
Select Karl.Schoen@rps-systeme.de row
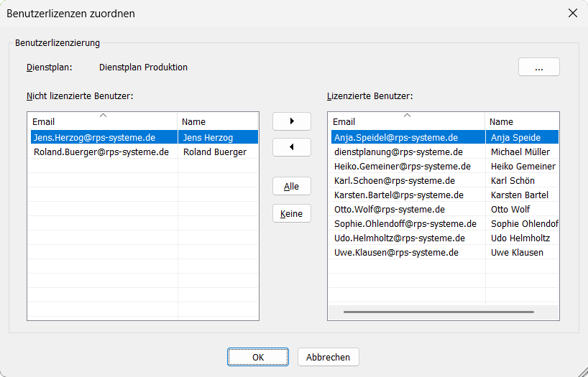point(445,181)
